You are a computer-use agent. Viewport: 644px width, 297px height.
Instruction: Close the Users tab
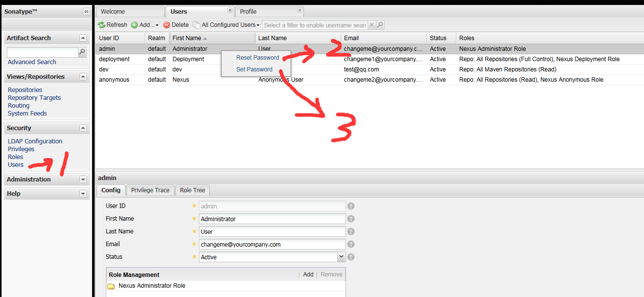click(x=230, y=10)
